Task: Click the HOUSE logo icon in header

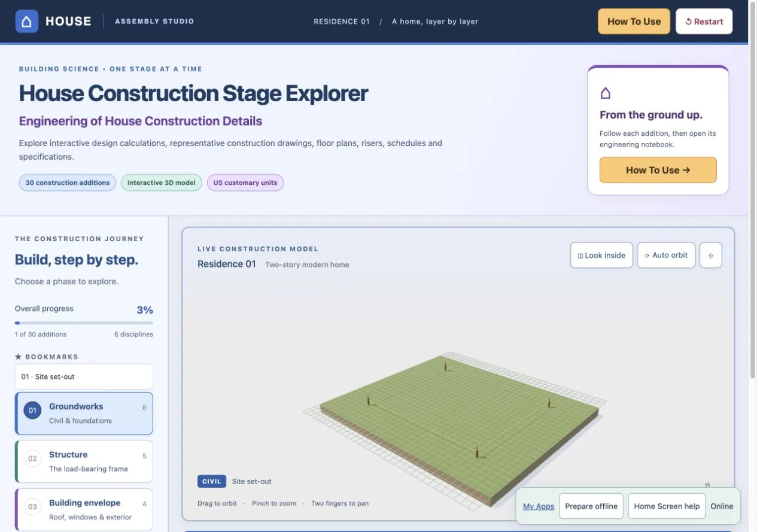Action: 26,22
